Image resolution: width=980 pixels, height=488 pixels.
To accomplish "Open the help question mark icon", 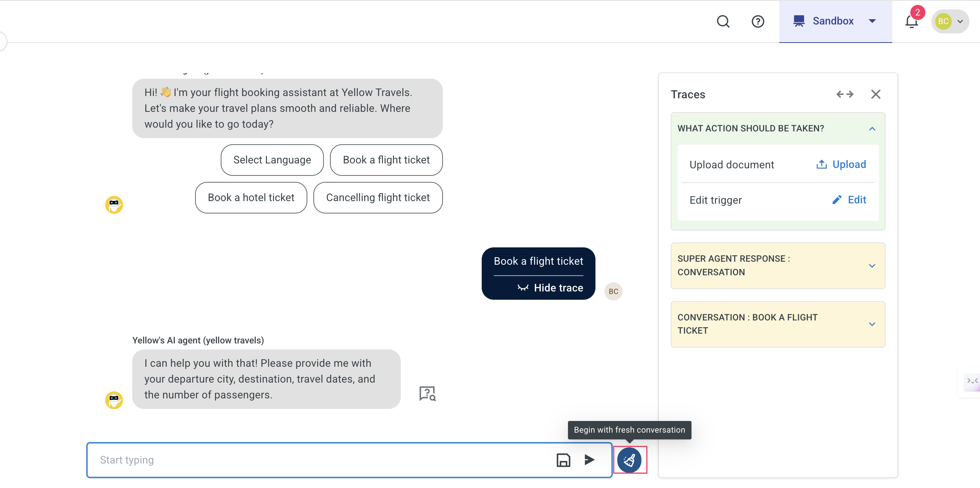I will point(757,21).
